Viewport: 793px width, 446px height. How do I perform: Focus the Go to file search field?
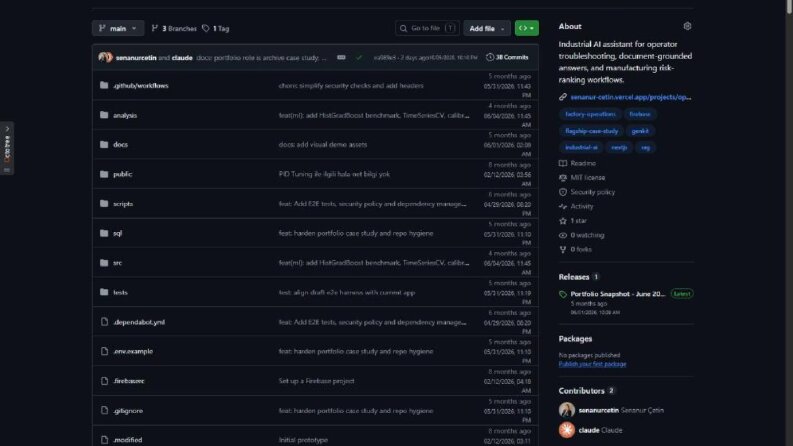click(x=427, y=28)
